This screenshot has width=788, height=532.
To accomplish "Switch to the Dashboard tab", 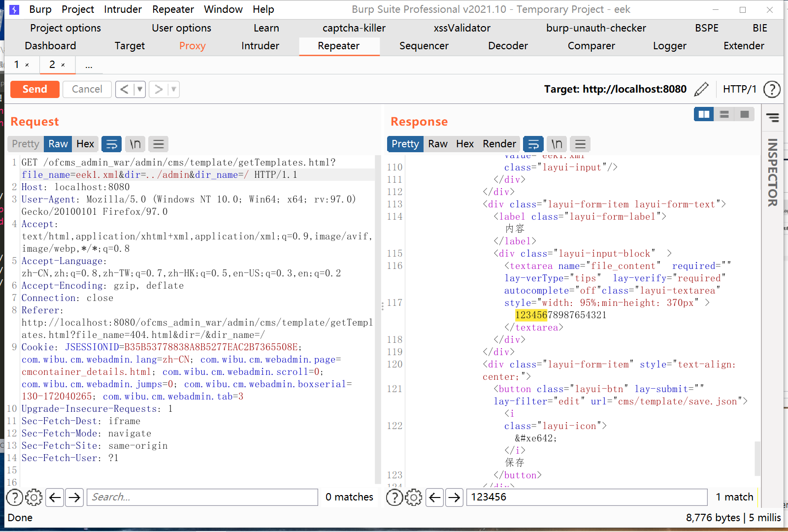I will (50, 46).
